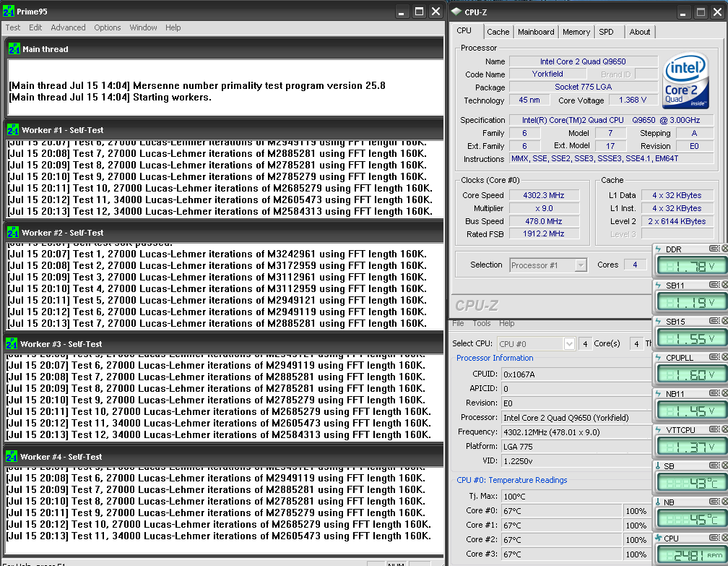Click the lightning icon of the CPUPLL gadget
Image resolution: width=728 pixels, height=566 pixels.
(659, 357)
